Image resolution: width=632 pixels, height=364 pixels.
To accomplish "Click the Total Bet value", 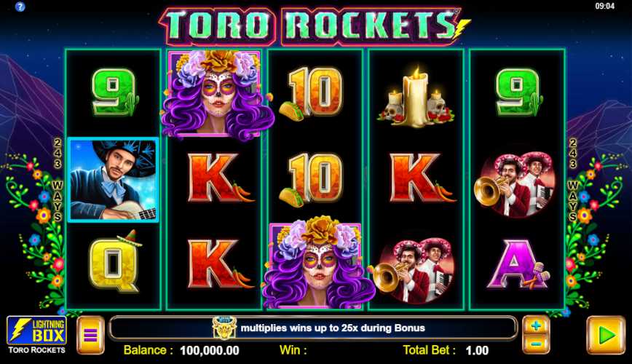I will [x=477, y=350].
